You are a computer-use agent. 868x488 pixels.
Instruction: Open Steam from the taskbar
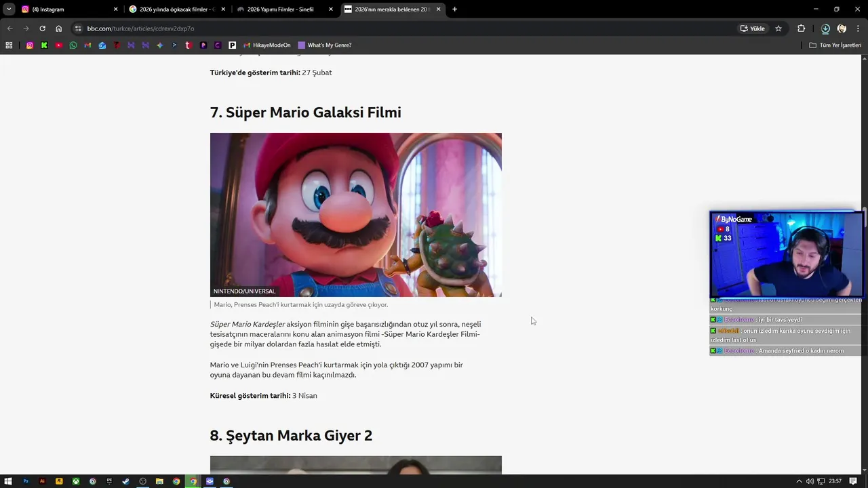tap(125, 481)
